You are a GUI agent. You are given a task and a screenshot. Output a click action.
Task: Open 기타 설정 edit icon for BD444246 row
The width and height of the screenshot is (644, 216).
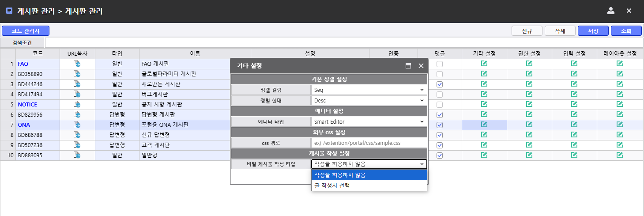click(484, 84)
